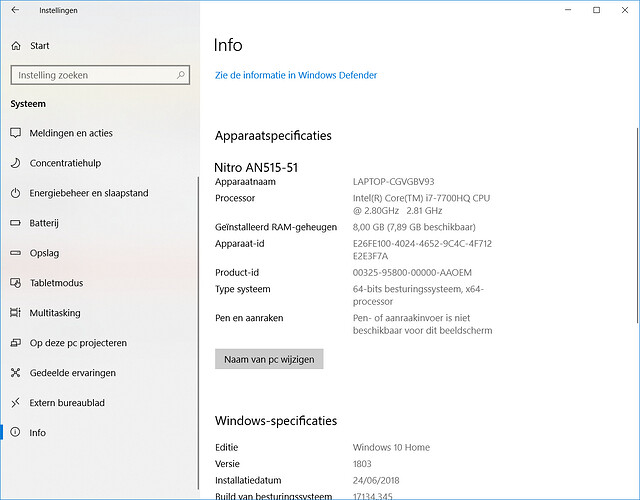Click the back arrow icon
Screen dimensions: 640x500
pyautogui.click(x=15, y=10)
